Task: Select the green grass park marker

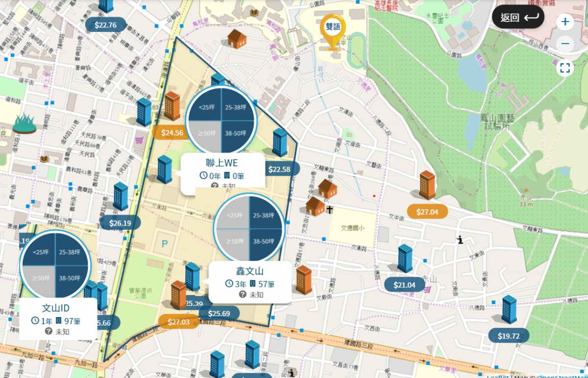Action: tap(24, 124)
